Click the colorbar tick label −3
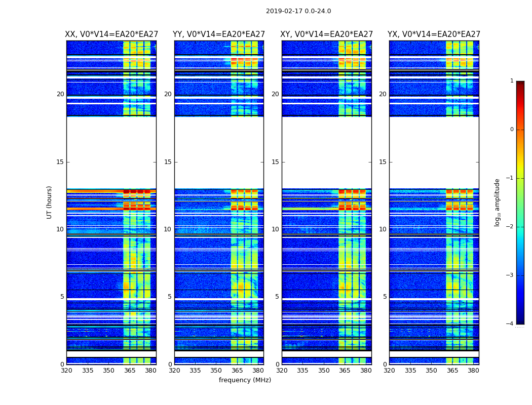 coord(510,275)
